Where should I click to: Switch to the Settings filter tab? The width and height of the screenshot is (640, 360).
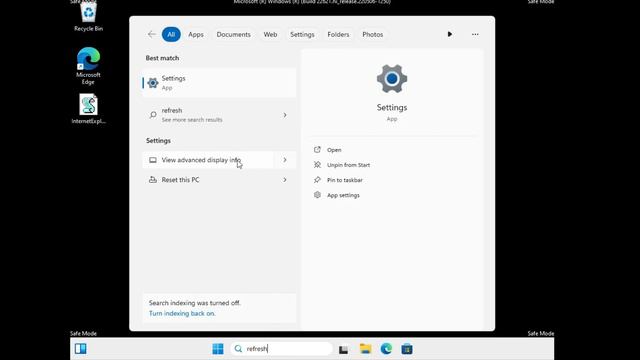302,34
